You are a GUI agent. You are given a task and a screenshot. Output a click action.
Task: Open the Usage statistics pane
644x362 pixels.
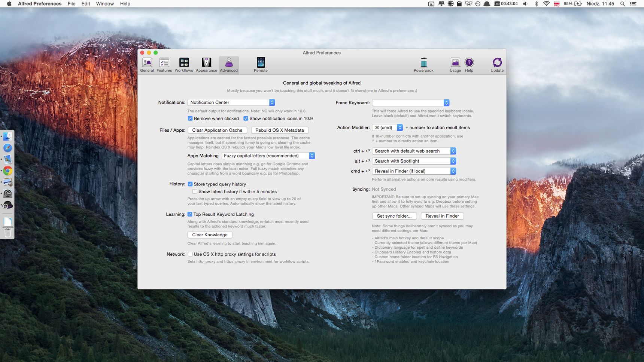(455, 65)
